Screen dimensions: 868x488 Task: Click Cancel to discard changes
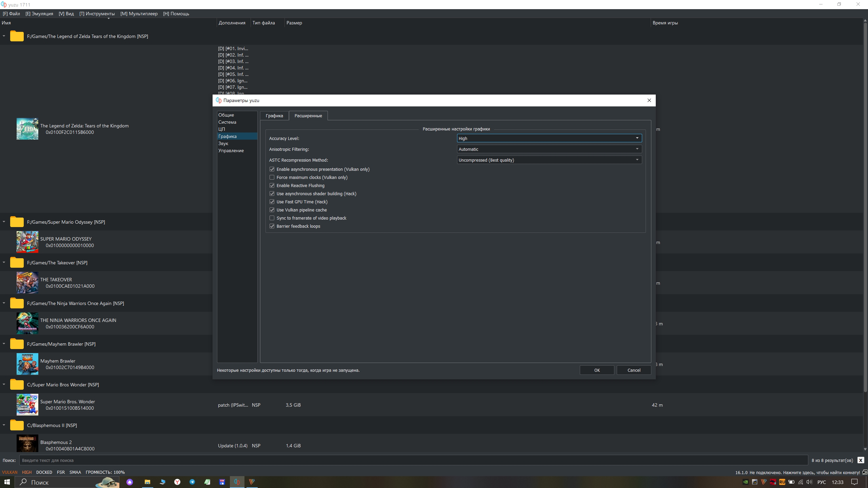click(x=634, y=370)
